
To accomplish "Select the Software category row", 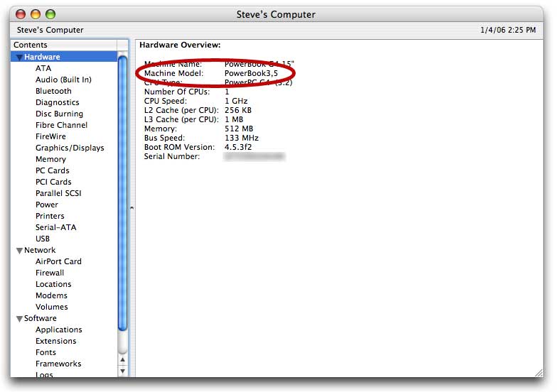I will coord(64,318).
